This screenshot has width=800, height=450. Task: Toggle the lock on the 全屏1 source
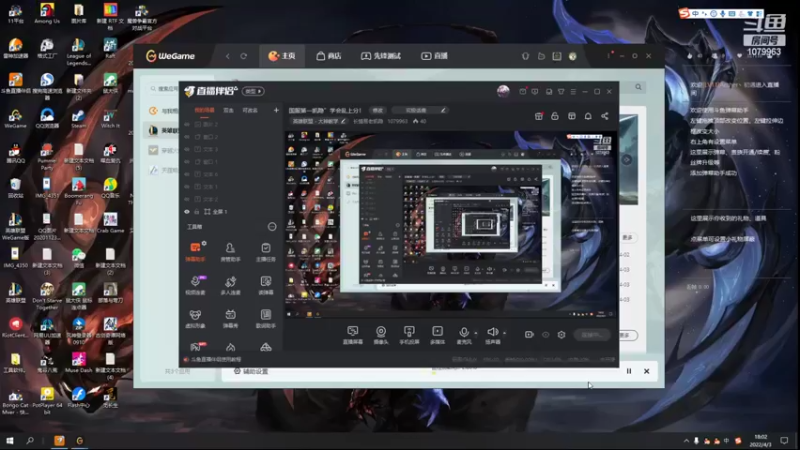[196, 212]
